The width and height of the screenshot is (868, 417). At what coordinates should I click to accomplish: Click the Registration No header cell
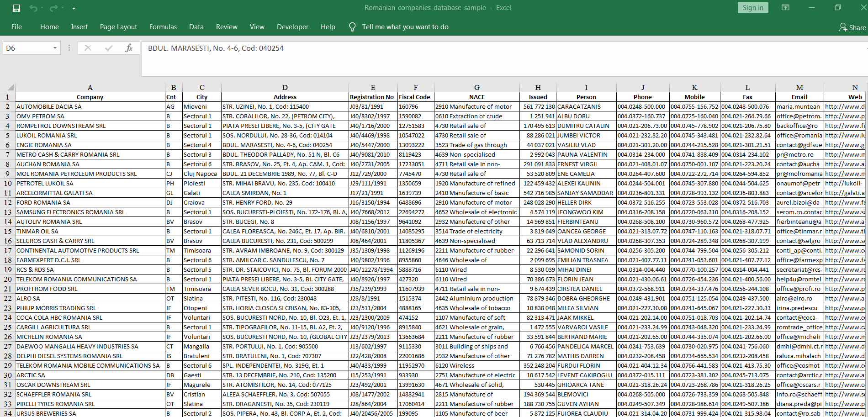pyautogui.click(x=373, y=97)
